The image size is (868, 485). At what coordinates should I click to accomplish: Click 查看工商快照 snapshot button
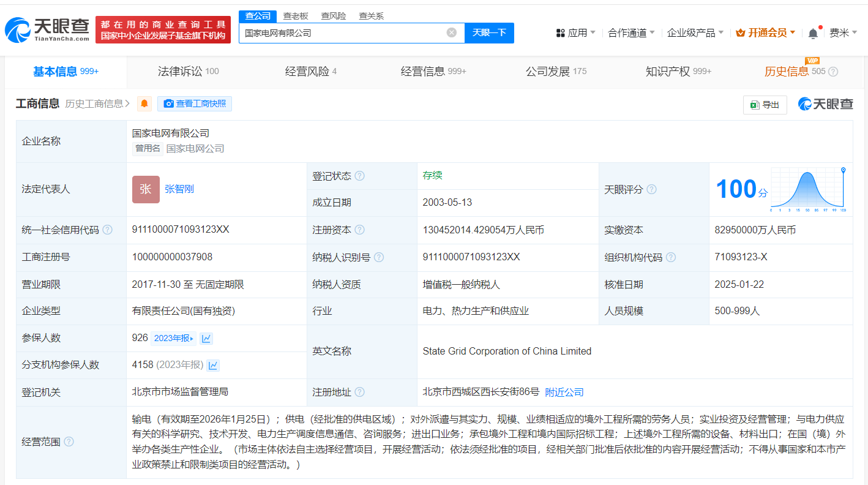195,103
